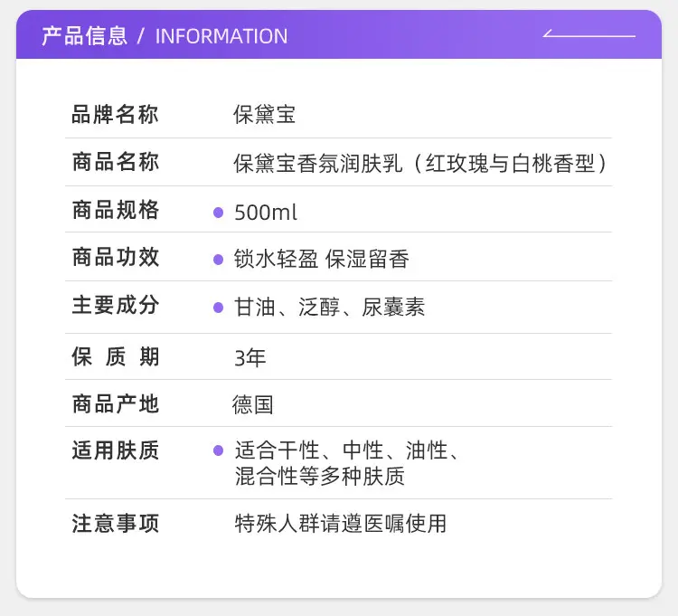Click the 商品规格 label
Image resolution: width=678 pixels, height=616 pixels.
pos(116,210)
